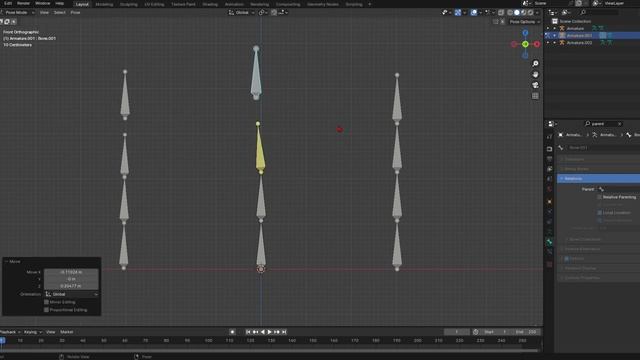Viewport: 640px width, 360px height.
Task: Open Global transform orientation dropdown in header
Action: tap(241, 13)
